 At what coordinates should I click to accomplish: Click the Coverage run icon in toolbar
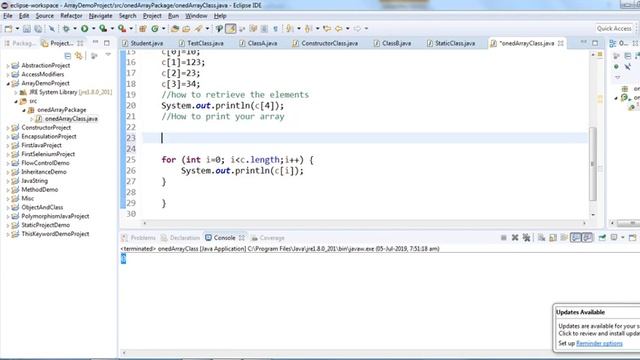[x=103, y=29]
